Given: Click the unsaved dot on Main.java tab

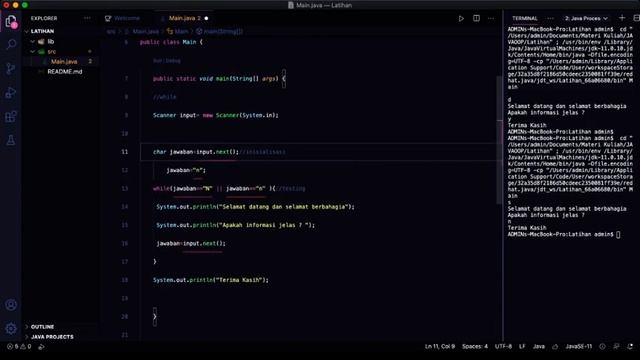Looking at the screenshot, I should pyautogui.click(x=206, y=18).
